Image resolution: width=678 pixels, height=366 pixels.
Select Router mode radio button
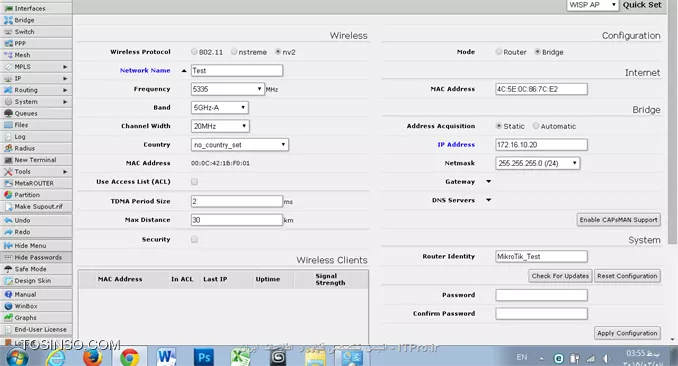tap(499, 52)
